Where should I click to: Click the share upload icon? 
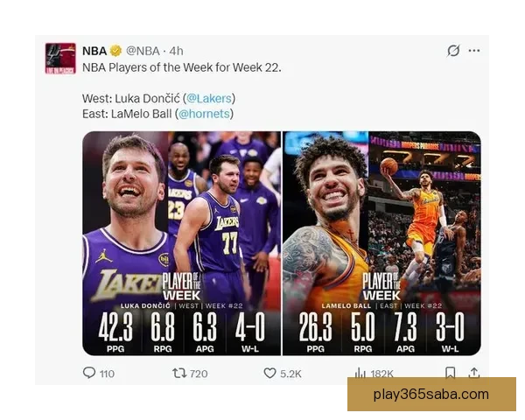474,373
